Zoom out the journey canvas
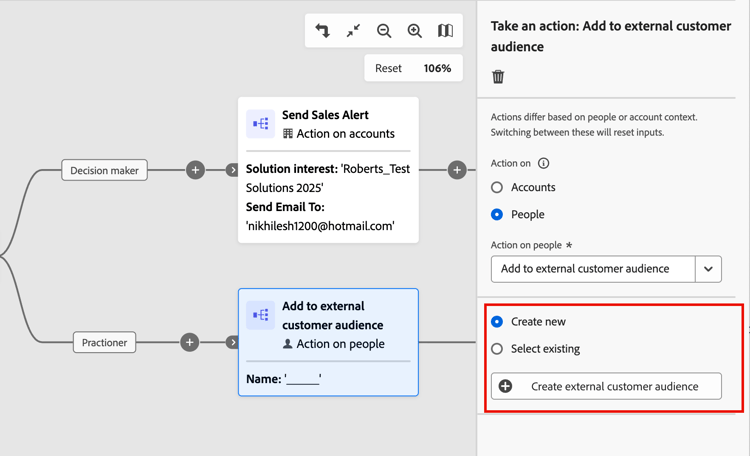This screenshot has width=750, height=456. click(384, 31)
